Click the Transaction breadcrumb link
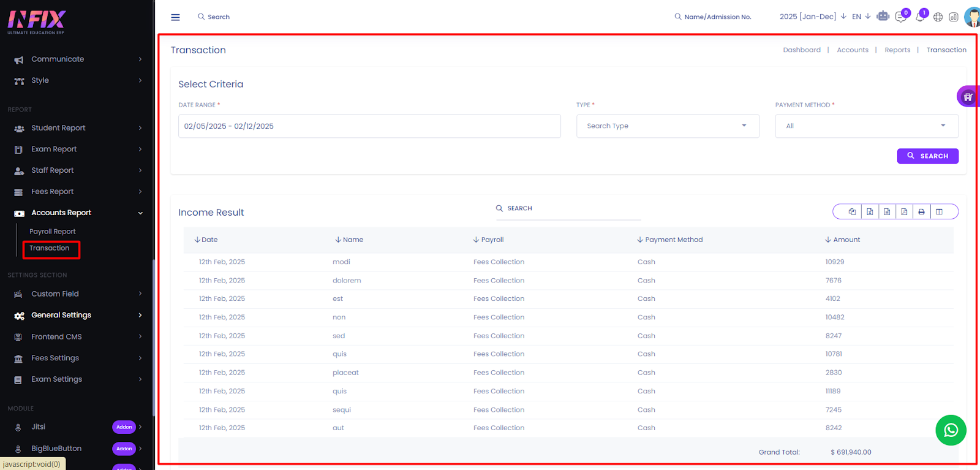The width and height of the screenshot is (980, 470). [x=946, y=50]
